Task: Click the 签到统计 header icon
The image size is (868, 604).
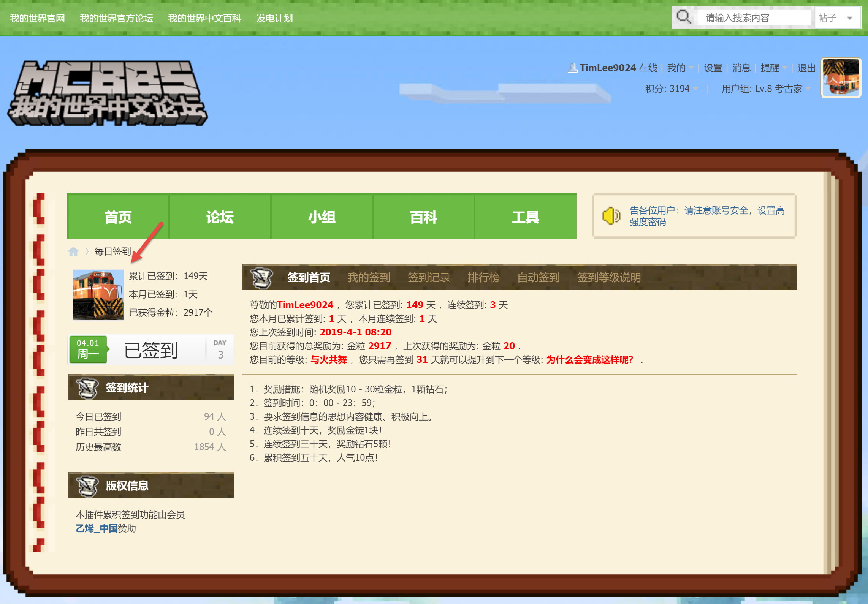Action: [x=88, y=387]
